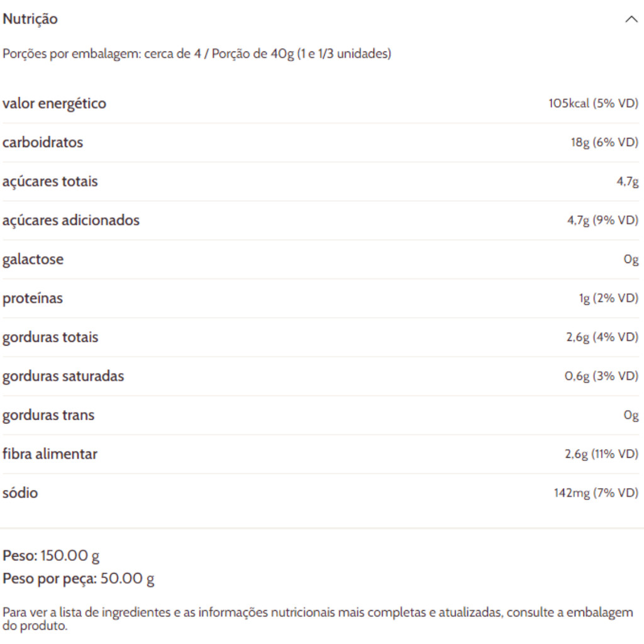Select the galactose row label

point(33,260)
